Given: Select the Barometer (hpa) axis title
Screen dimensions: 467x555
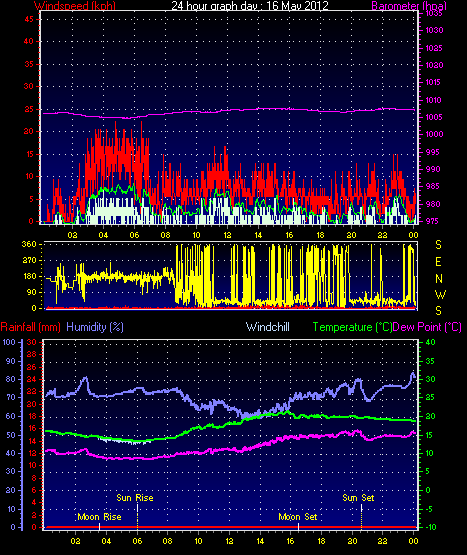Looking at the screenshot, I should coord(409,6).
